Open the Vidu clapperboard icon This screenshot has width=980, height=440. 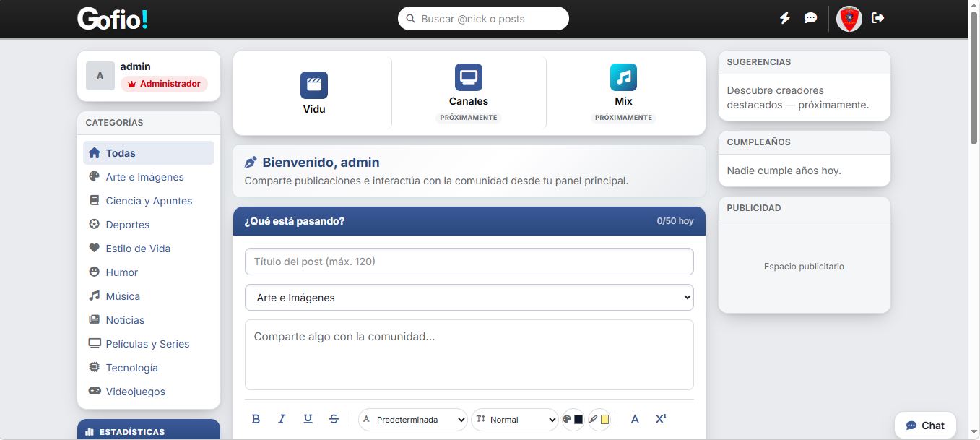pyautogui.click(x=314, y=85)
